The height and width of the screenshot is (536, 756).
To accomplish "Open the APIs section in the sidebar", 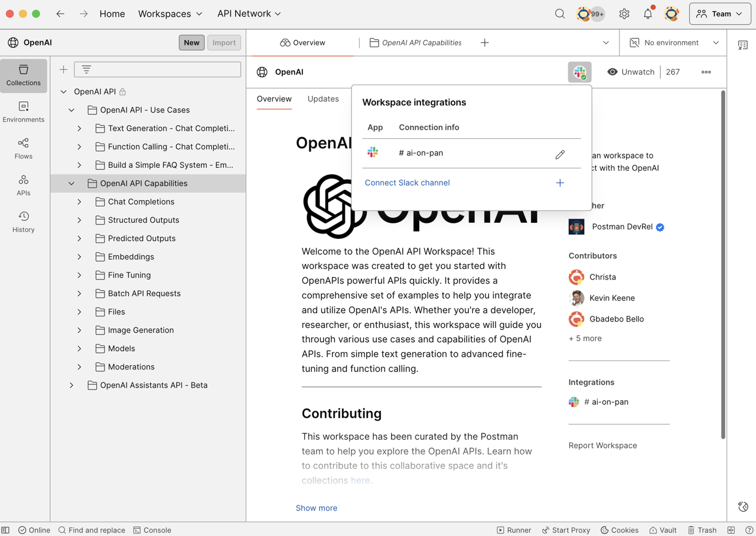I will tap(23, 185).
